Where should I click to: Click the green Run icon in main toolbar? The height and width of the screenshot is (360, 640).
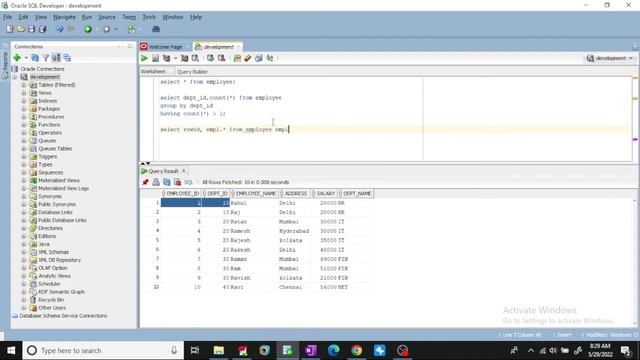click(88, 29)
